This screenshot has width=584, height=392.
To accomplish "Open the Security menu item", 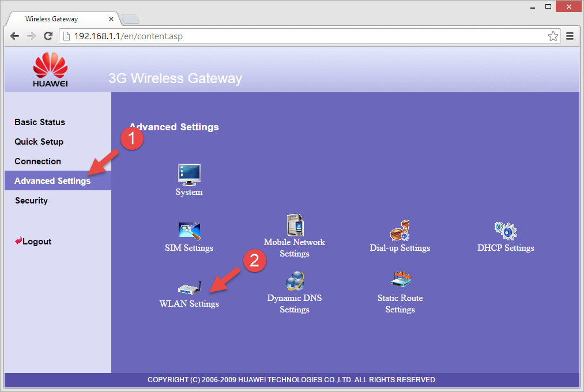I will tap(31, 201).
